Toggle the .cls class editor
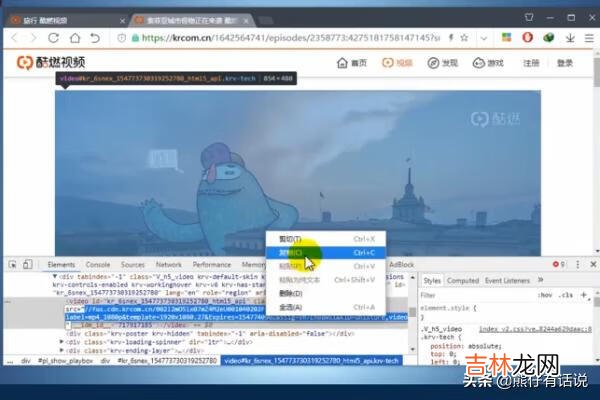 tap(568, 295)
